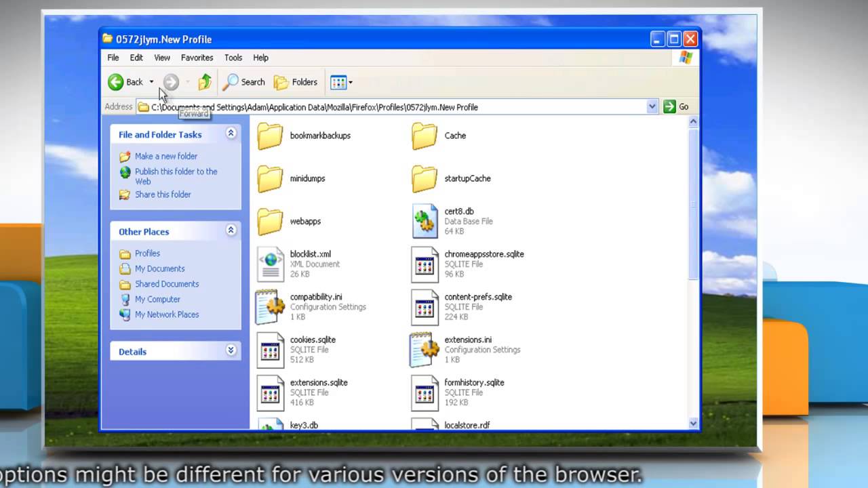Open the Edit menu
The image size is (868, 488).
coord(136,58)
